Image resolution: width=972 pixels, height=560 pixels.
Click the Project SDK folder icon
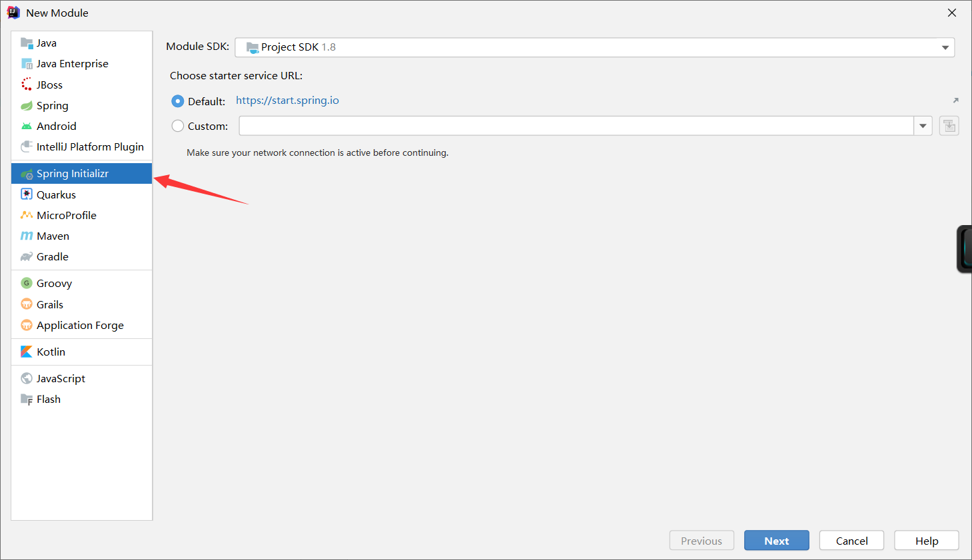click(x=252, y=47)
